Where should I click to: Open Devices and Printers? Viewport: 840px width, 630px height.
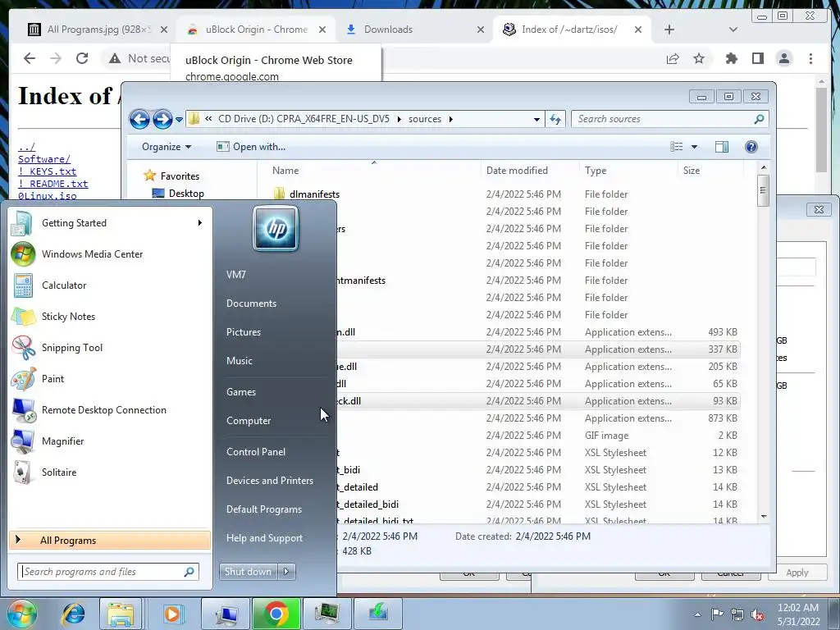click(269, 481)
